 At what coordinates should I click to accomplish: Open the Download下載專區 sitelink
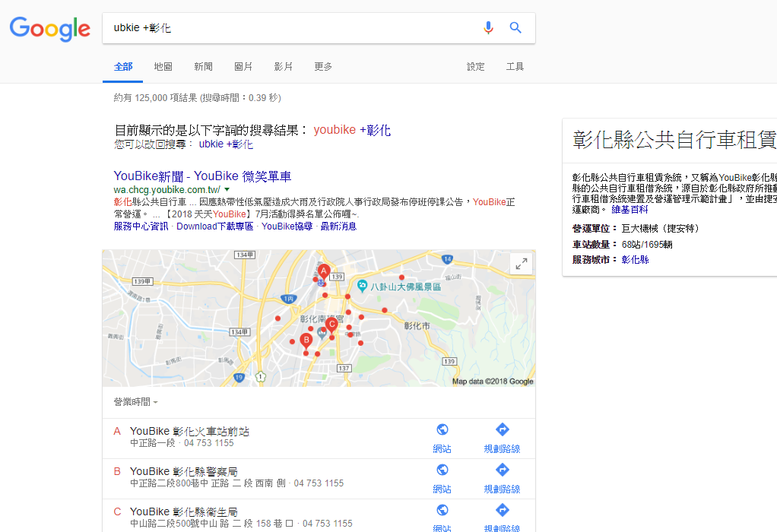click(214, 226)
